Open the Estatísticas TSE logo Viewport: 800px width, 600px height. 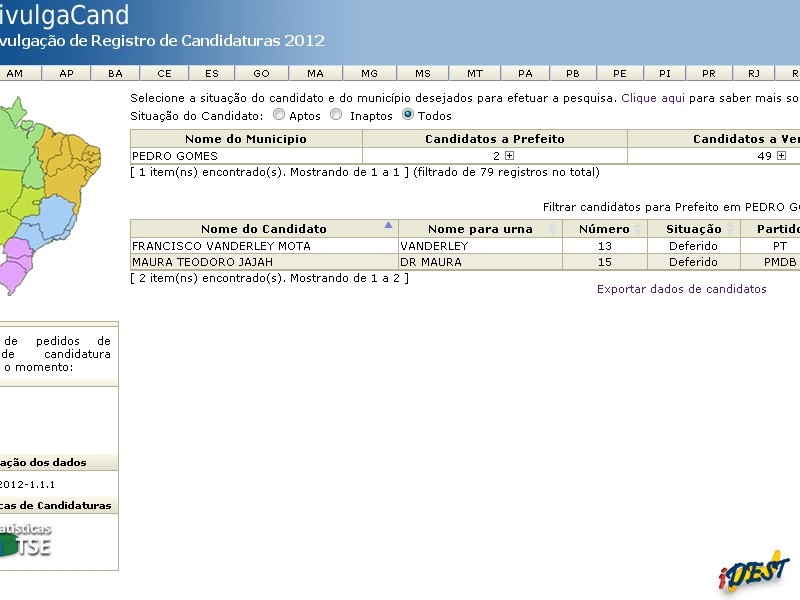(x=26, y=540)
